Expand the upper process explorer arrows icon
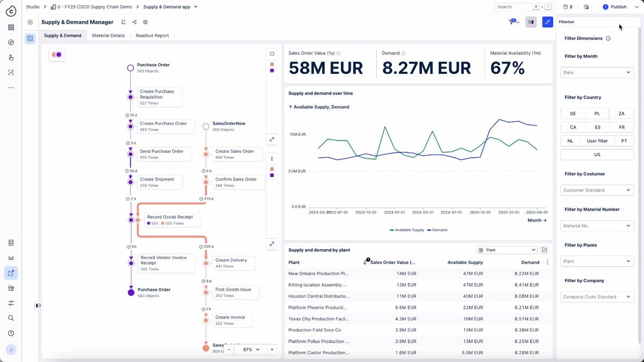 point(272,139)
